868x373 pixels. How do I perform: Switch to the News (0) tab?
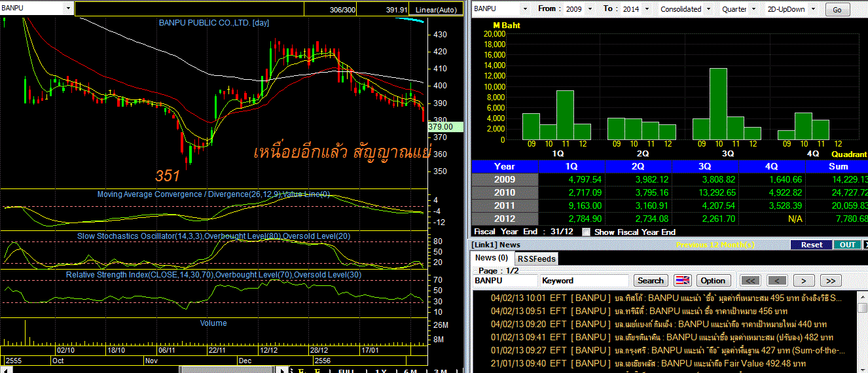click(x=492, y=258)
